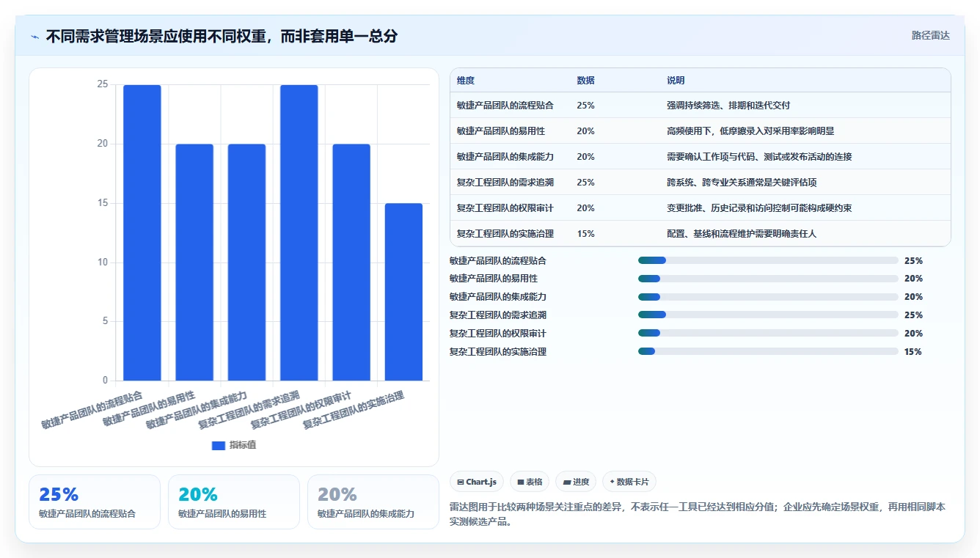This screenshot has height=558, width=980.
Task: Click the 路径雷达 label in the header
Action: point(930,35)
